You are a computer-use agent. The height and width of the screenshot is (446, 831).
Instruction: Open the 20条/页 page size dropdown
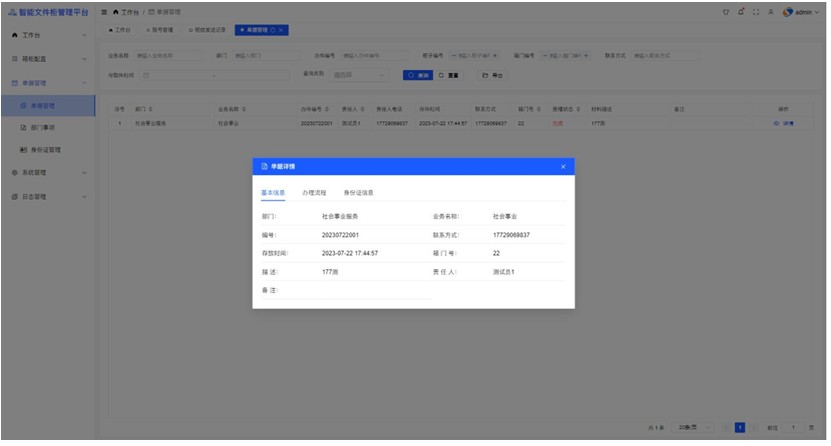click(x=691, y=427)
